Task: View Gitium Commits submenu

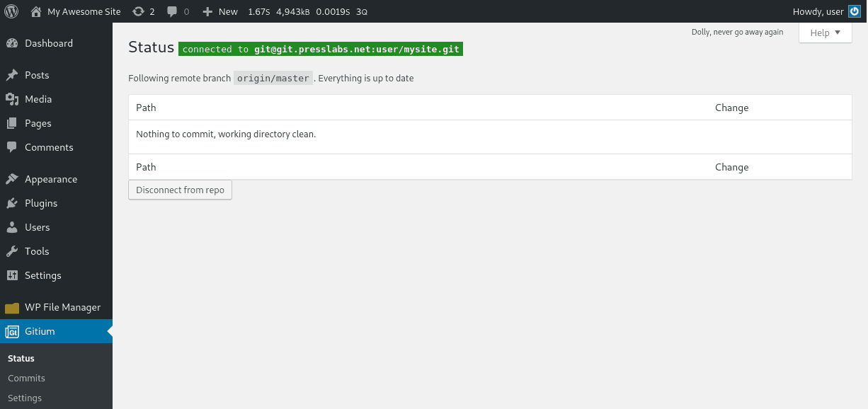Action: (26, 379)
